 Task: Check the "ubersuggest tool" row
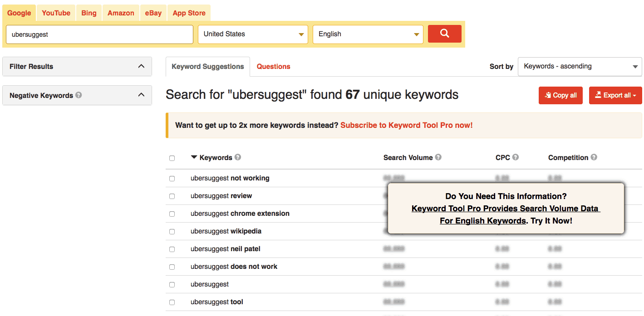point(172,302)
